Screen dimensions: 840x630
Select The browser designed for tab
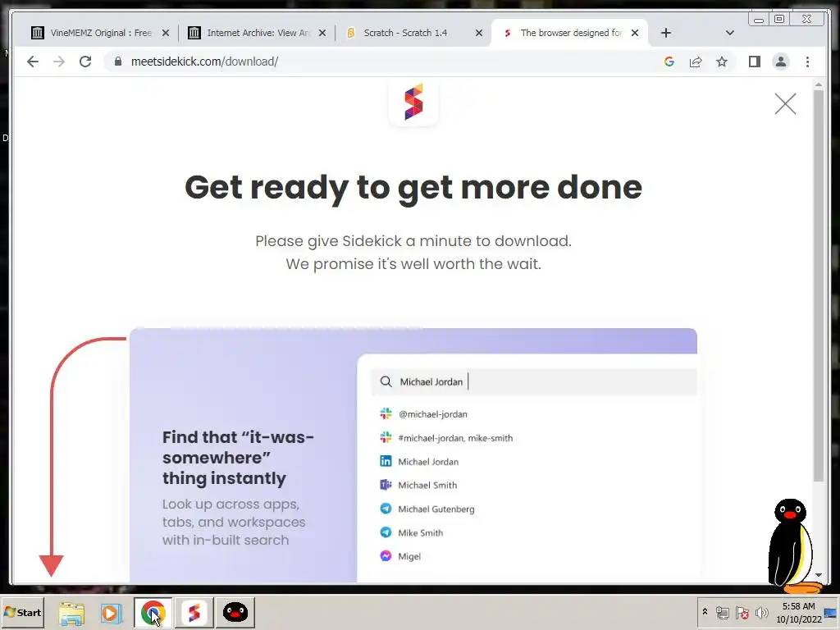569,33
